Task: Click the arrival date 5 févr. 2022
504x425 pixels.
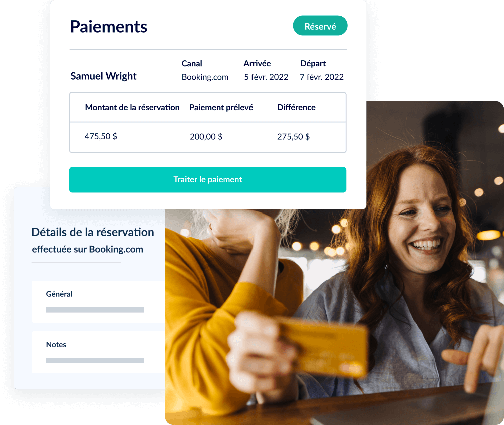Action: (266, 77)
